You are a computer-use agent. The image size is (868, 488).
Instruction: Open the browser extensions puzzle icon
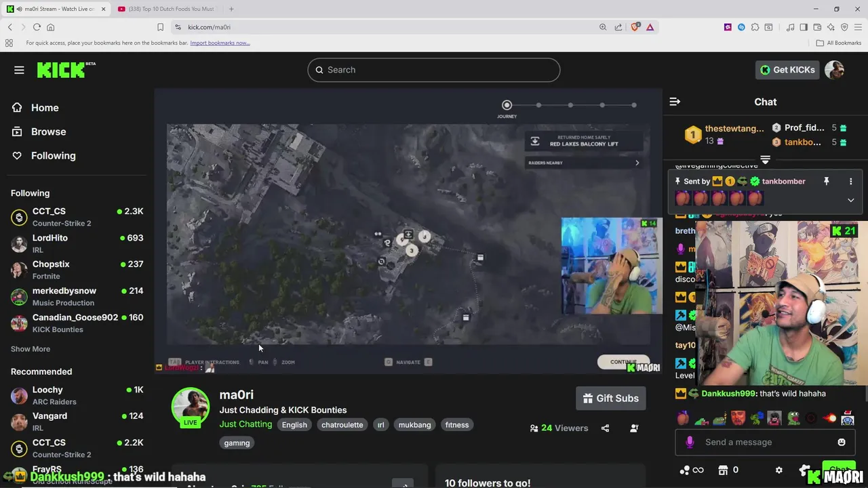[755, 27]
